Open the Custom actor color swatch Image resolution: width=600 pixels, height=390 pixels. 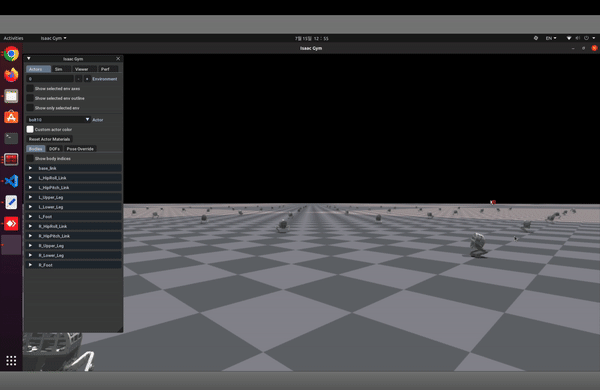(30, 129)
